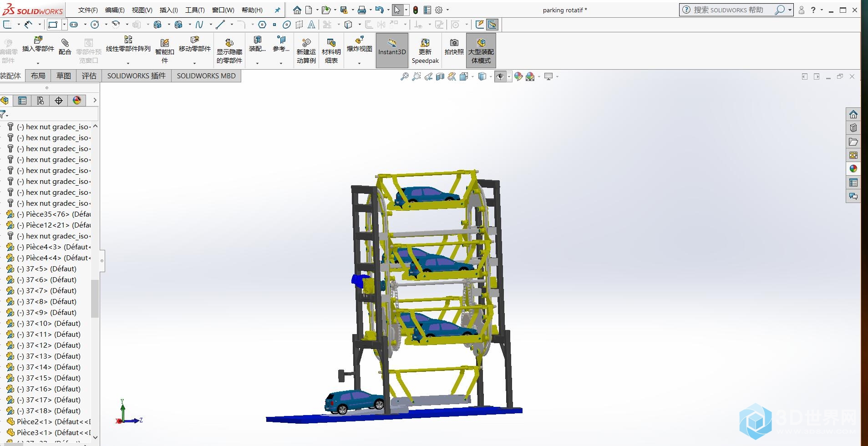Open the 移动零部件 dropdown arrow

coord(194,63)
